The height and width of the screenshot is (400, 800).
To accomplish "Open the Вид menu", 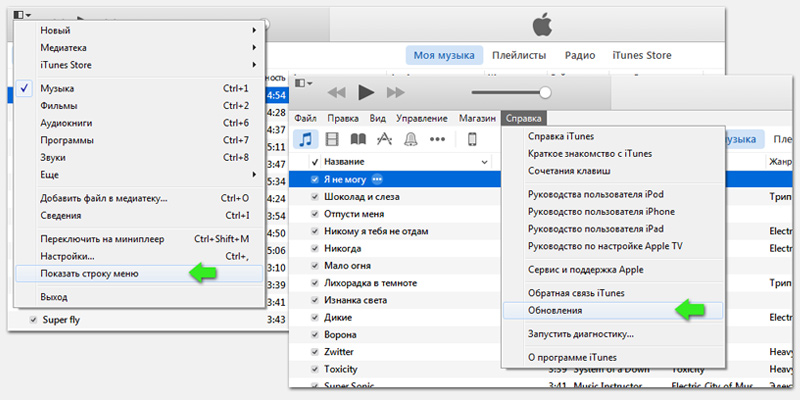I will [x=378, y=118].
